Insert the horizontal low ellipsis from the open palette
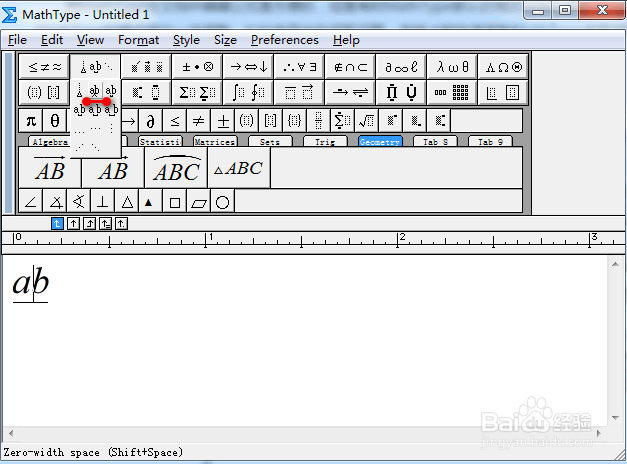 tap(80, 130)
